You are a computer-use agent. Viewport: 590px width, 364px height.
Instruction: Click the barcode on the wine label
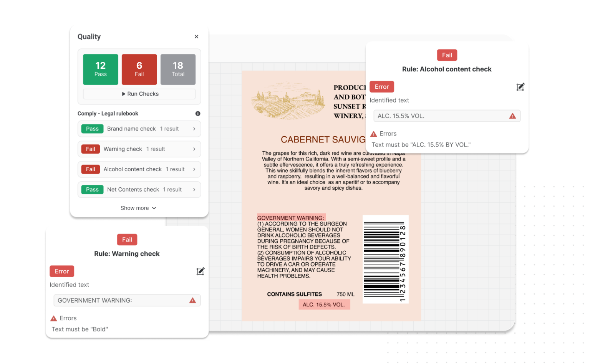pos(385,259)
